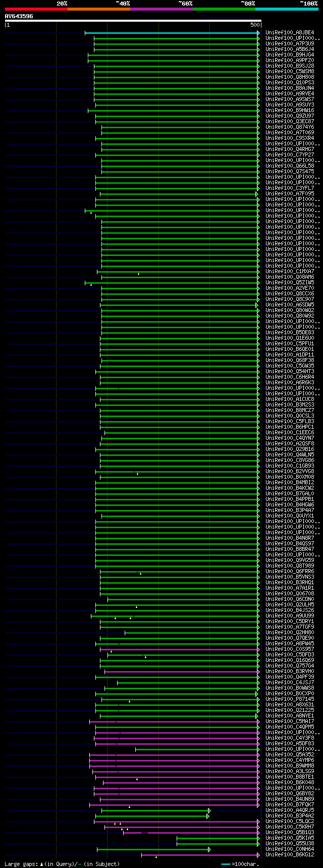The width and height of the screenshot is (323, 868).
Task: Click the red ~20% identity legend segment
Action: tap(36, 9)
